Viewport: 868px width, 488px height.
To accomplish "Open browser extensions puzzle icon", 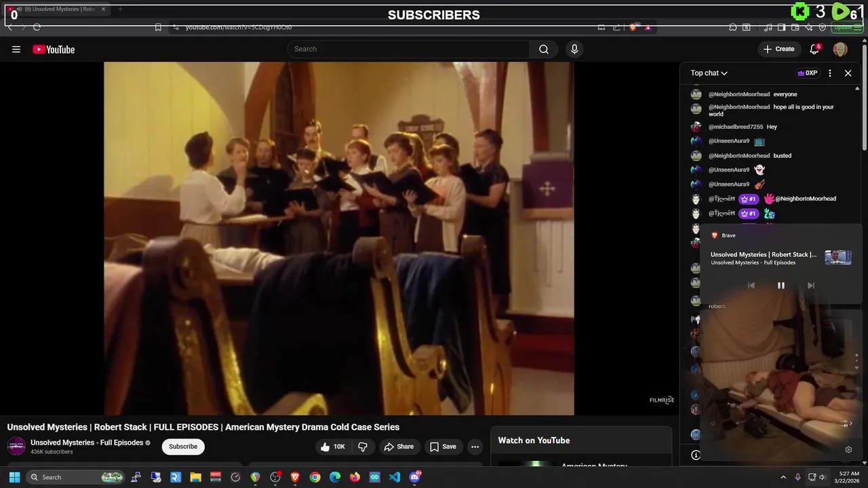I will tap(733, 27).
